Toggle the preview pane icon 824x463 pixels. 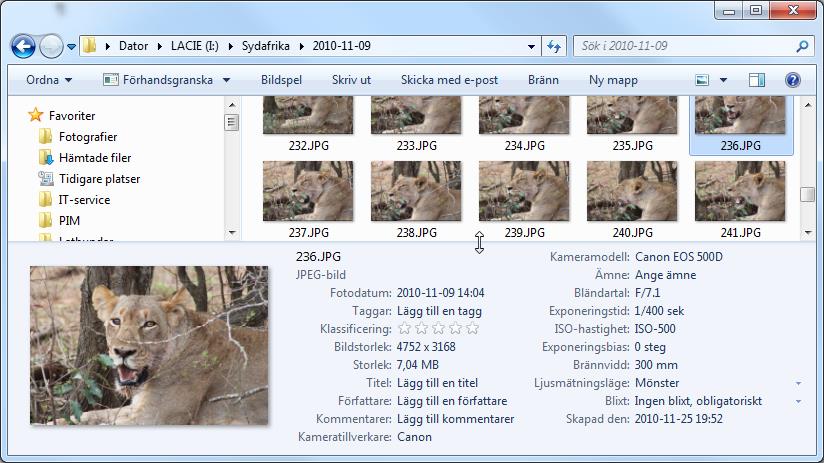click(756, 80)
